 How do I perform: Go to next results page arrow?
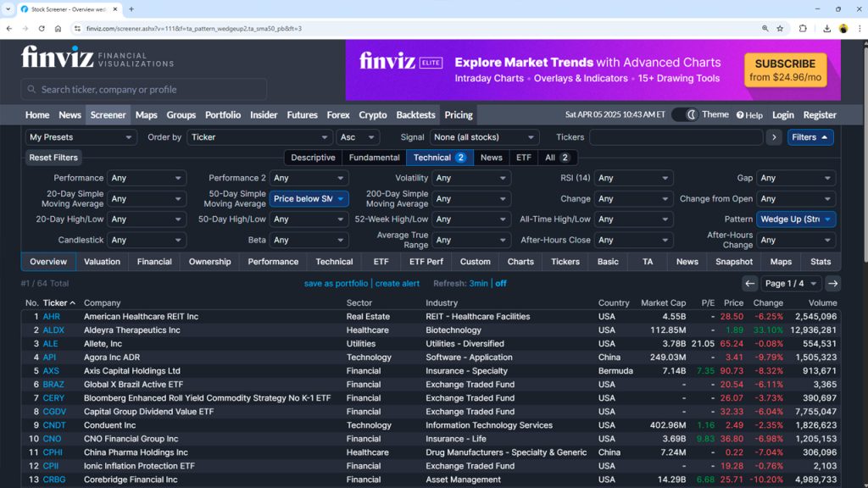coord(832,283)
